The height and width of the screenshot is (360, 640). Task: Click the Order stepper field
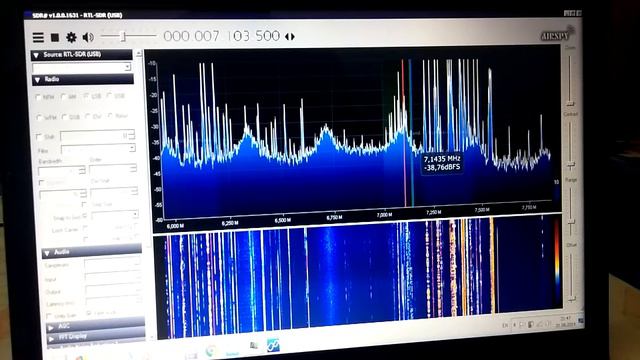[113, 169]
